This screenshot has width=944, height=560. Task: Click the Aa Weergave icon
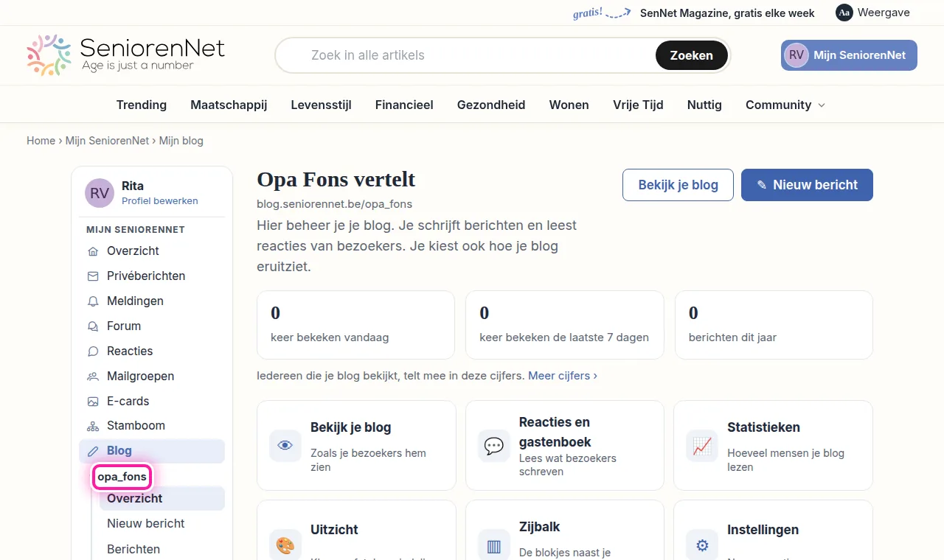(844, 13)
